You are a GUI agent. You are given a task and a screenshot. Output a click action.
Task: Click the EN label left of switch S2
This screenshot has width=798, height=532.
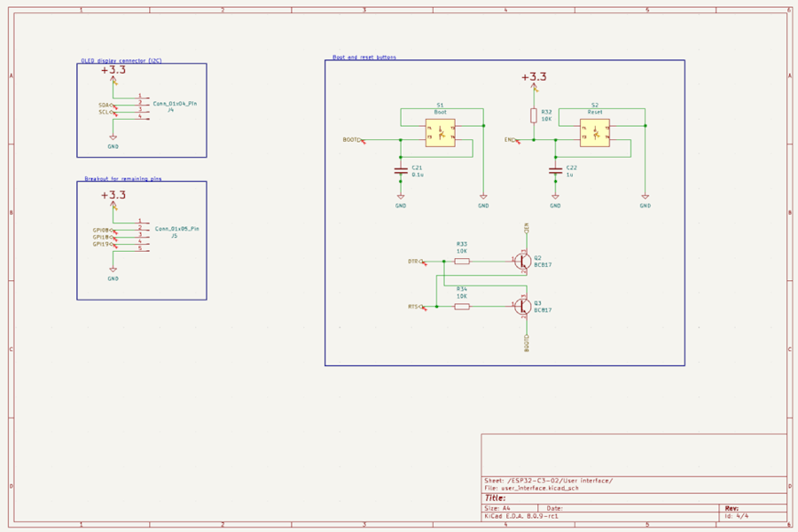point(511,139)
